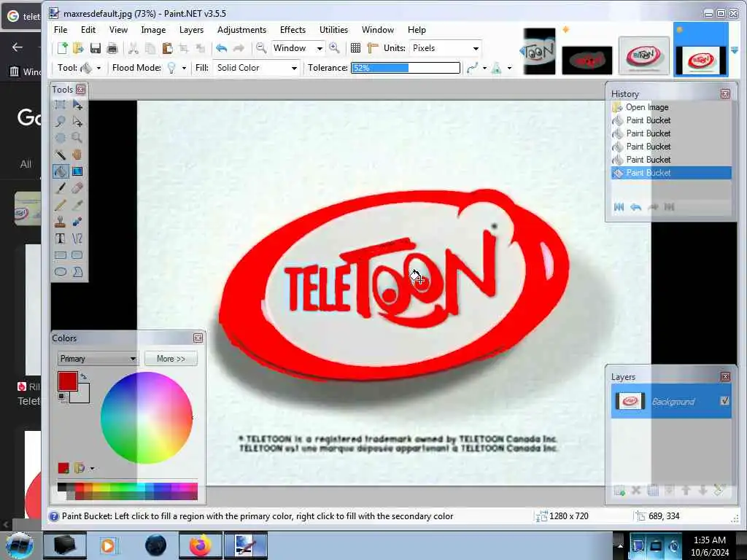Image resolution: width=747 pixels, height=560 pixels.
Task: Select the Pencil tool
Action: (61, 205)
